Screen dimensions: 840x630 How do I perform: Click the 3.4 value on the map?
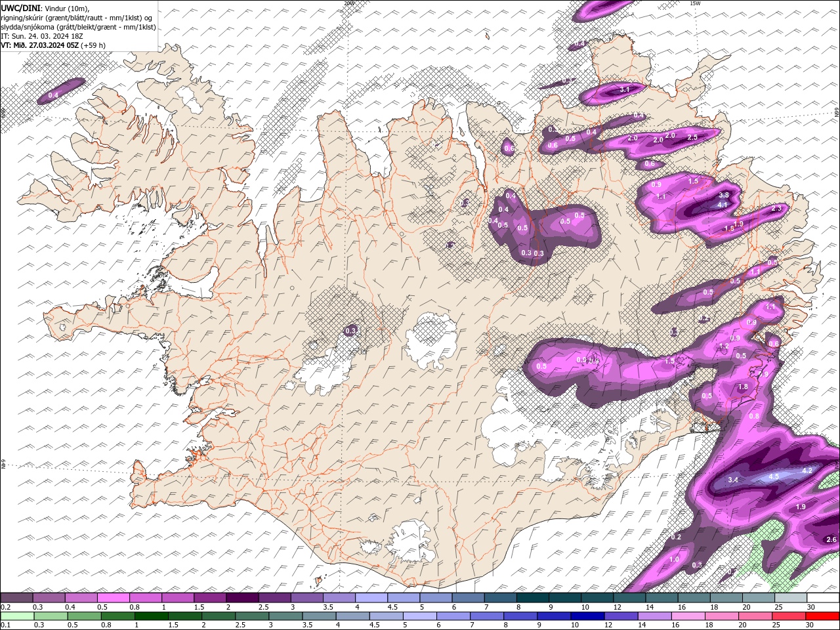pos(733,480)
